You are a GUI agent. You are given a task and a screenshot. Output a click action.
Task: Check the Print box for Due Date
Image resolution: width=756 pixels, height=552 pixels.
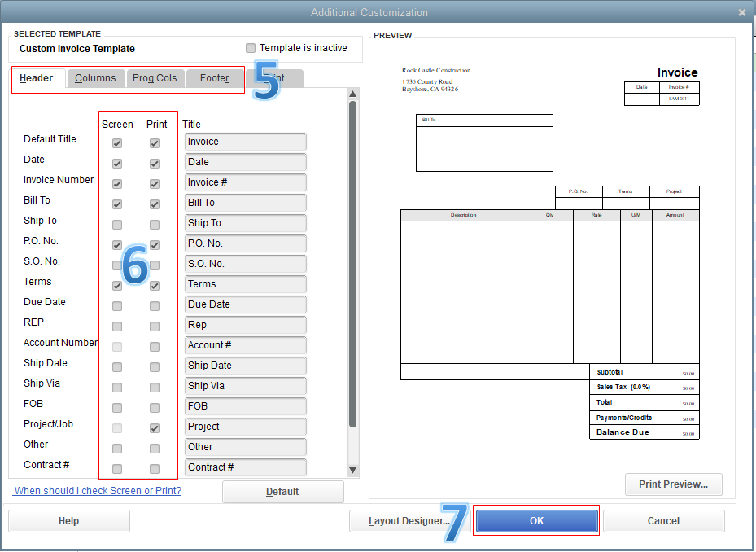coord(153,305)
